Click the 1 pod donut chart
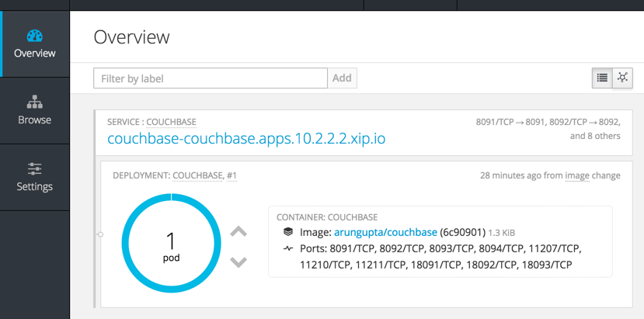Screen dimensions: 644x319 coord(171,243)
